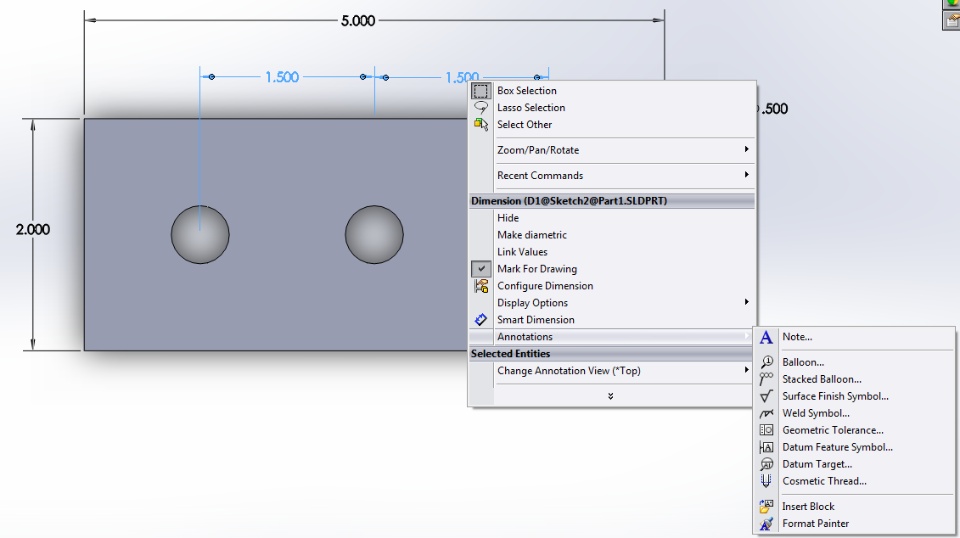
Task: Click the Smart Dimension icon
Action: (481, 319)
